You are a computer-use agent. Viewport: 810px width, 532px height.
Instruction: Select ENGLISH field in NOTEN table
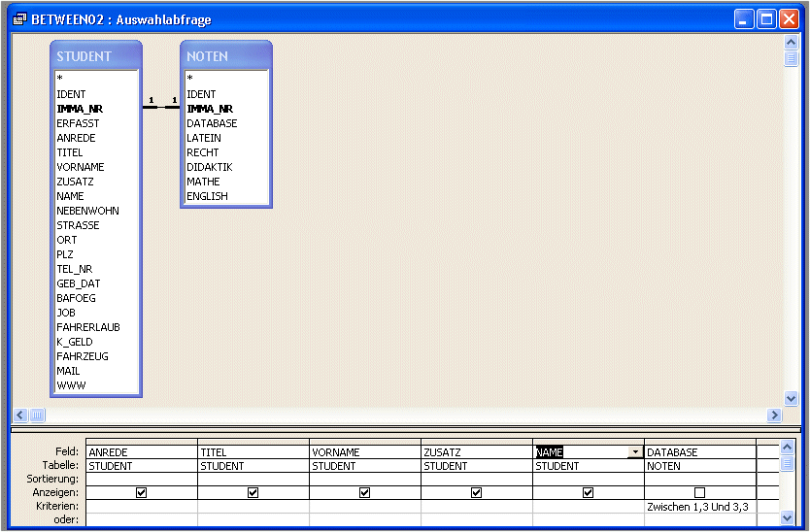pos(208,196)
